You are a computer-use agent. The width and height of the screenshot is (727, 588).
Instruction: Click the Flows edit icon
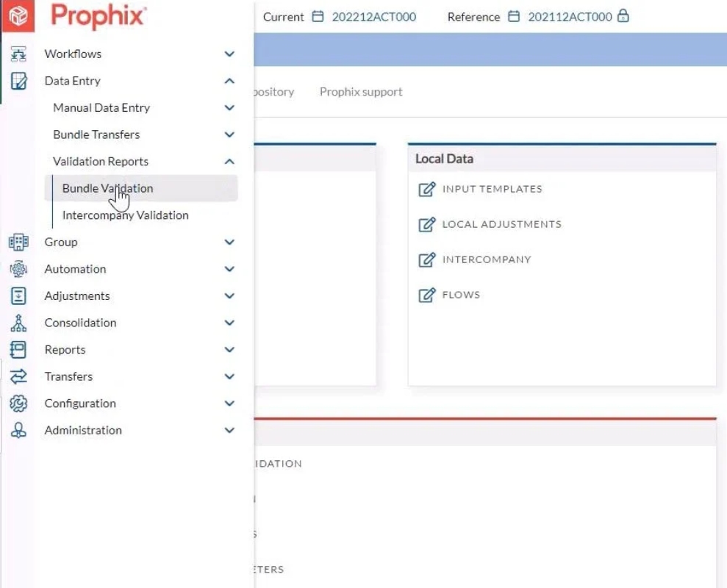[x=427, y=295]
